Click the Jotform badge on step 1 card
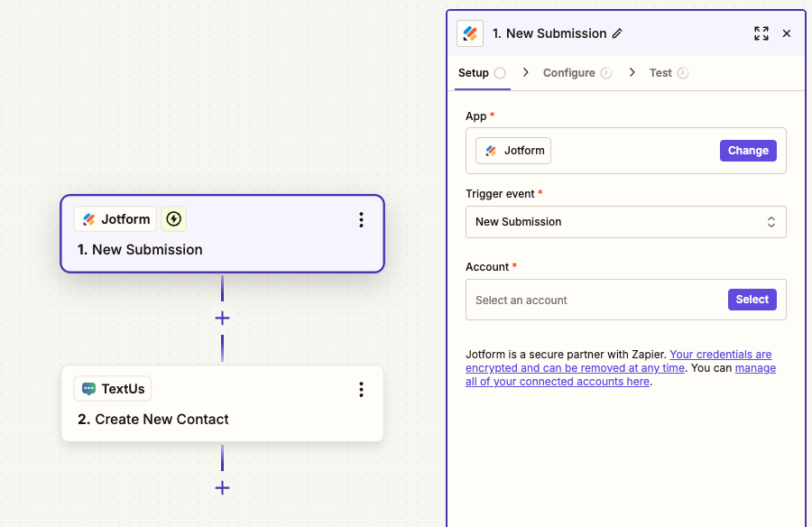 115,219
